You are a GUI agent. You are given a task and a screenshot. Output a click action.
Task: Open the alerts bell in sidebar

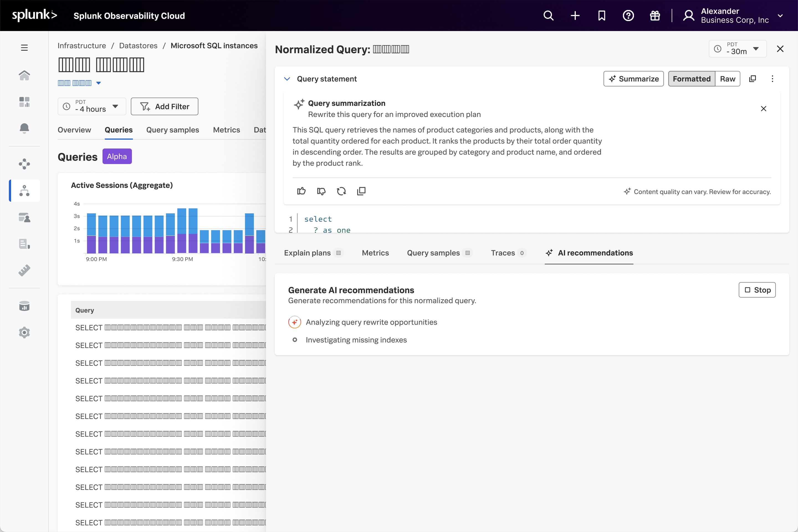pyautogui.click(x=24, y=128)
